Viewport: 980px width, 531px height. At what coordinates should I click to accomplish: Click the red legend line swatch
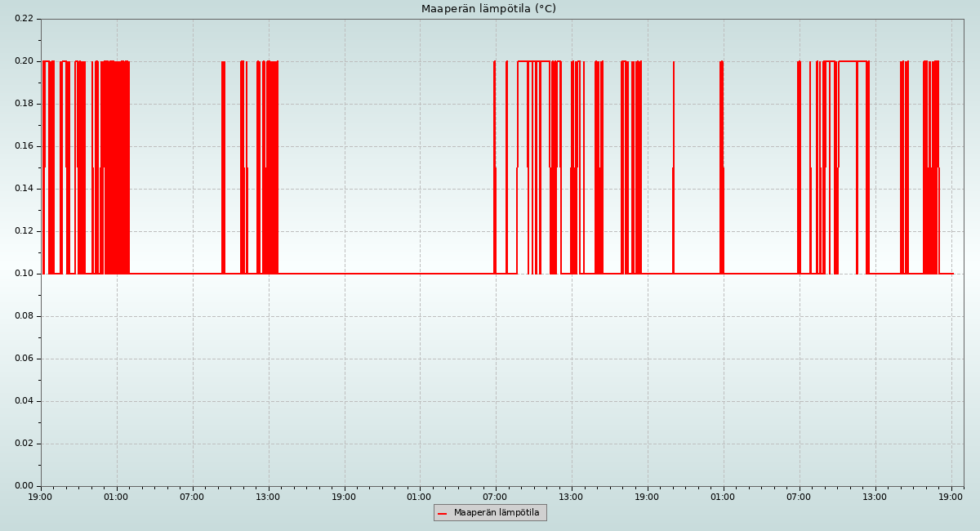(x=443, y=513)
